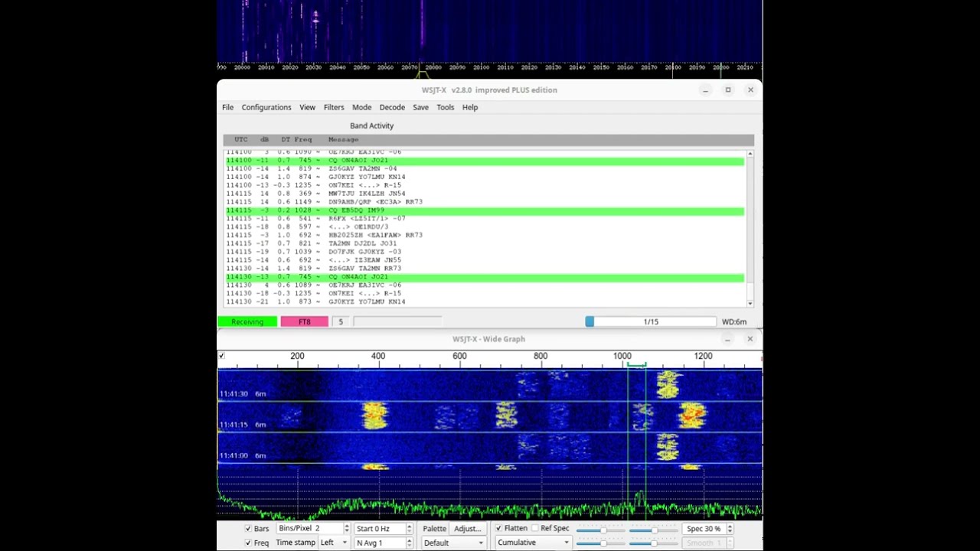Viewport: 980px width, 551px height.
Task: Click the Bins/Pixel spin box
Action: pyautogui.click(x=313, y=529)
